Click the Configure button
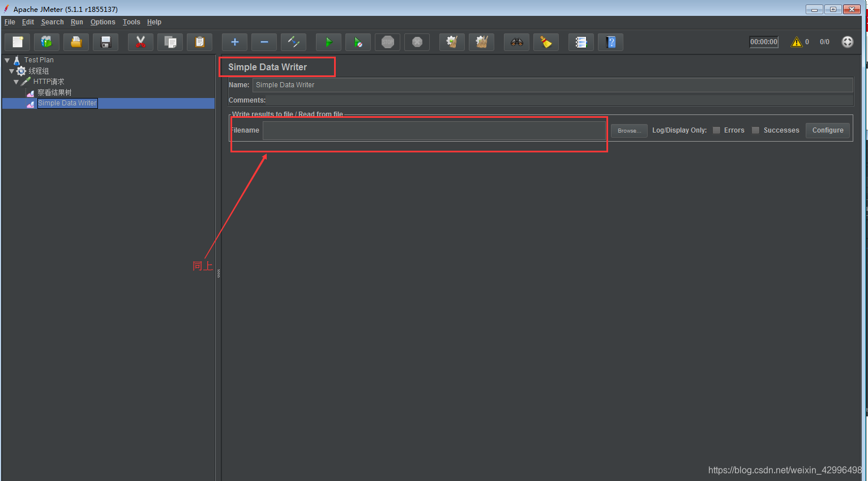Screen dimensions: 868x481 [828, 130]
